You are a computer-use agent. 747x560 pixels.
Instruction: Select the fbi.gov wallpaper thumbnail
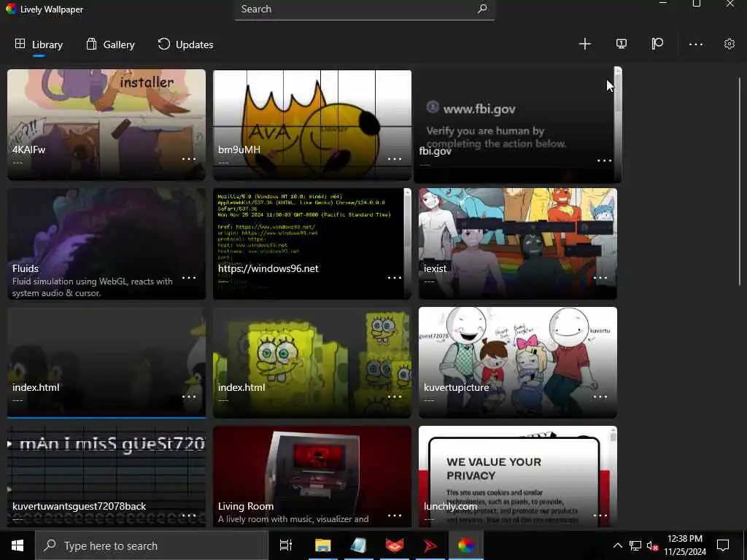tap(518, 125)
